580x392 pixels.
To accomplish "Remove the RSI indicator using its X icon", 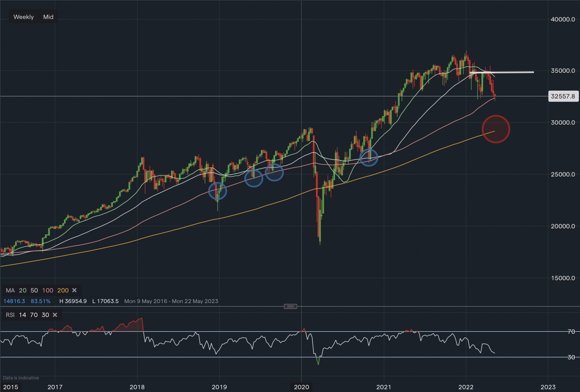I will point(55,315).
